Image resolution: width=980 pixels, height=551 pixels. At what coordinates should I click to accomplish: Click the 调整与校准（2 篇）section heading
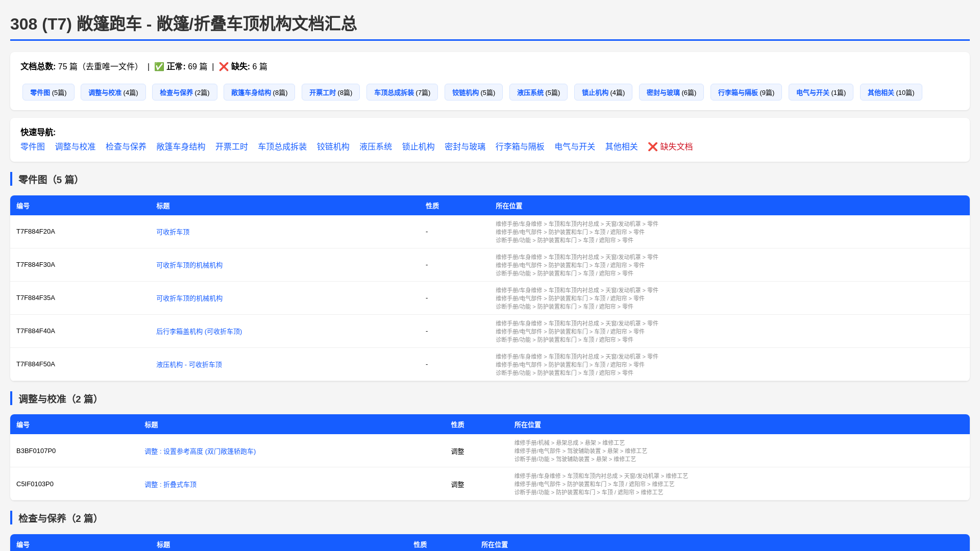[x=60, y=399]
